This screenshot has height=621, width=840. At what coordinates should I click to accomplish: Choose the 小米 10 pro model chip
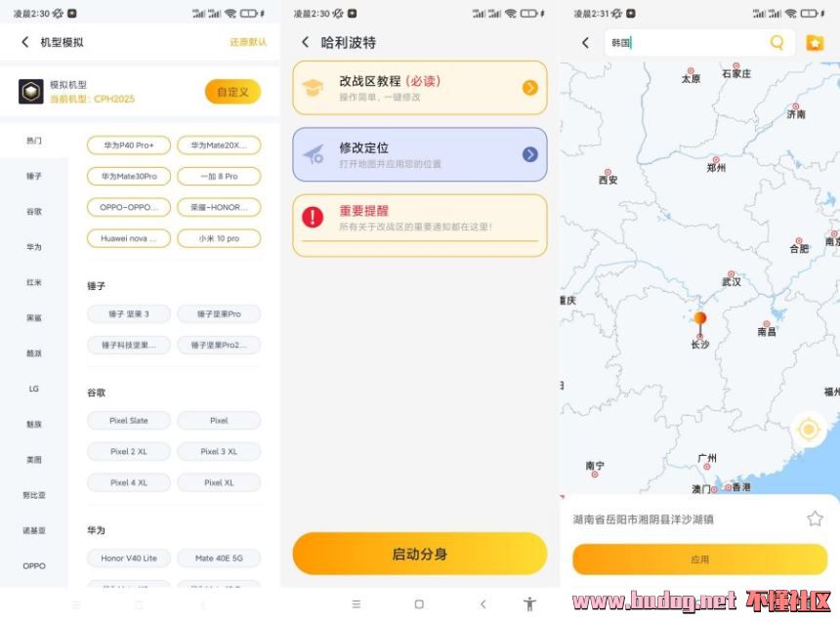[219, 238]
